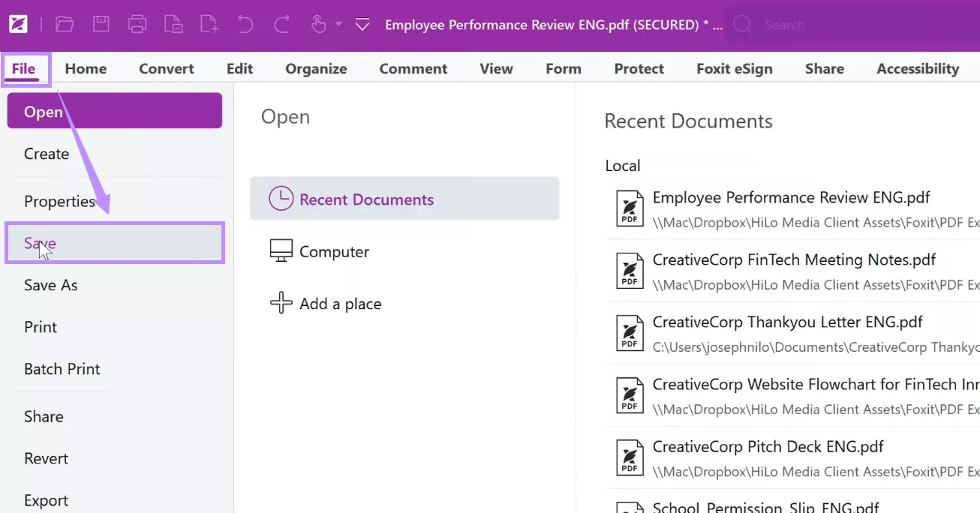This screenshot has width=980, height=513.
Task: Click PDF icon of Pitch Deck ENG.pdf
Action: (x=630, y=457)
